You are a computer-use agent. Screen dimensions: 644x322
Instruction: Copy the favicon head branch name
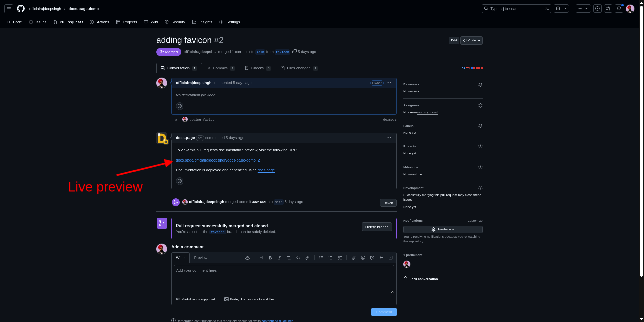click(x=294, y=52)
